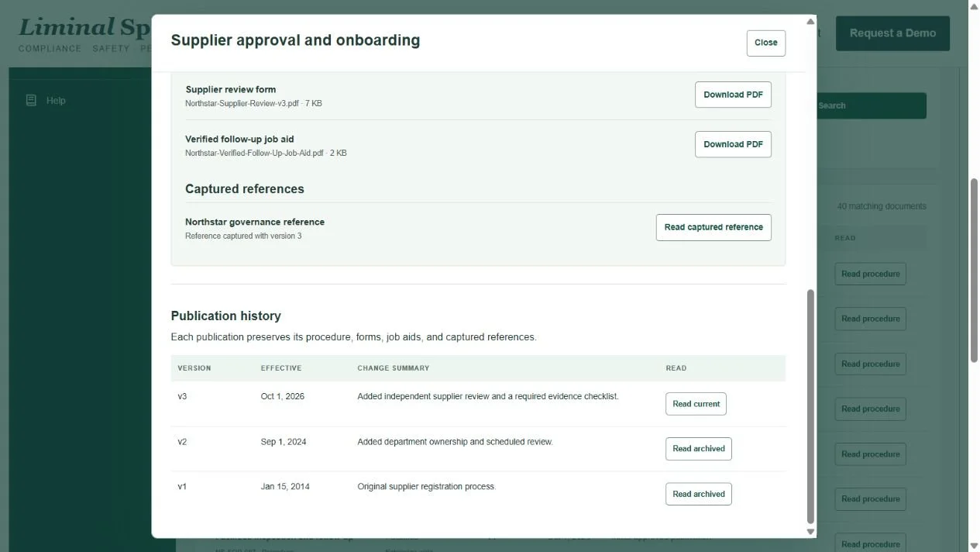Click the v2 version cell

pyautogui.click(x=182, y=442)
